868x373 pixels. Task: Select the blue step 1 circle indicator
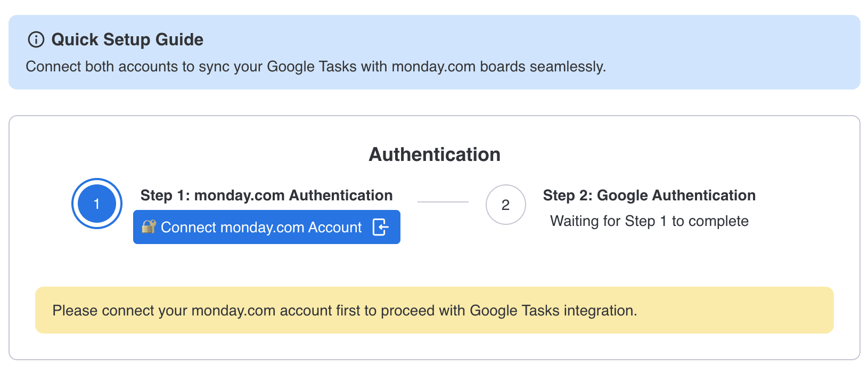coord(97,204)
